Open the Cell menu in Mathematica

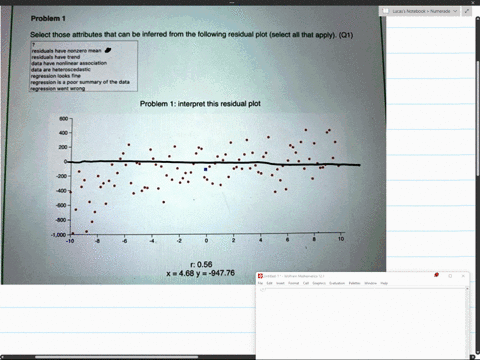(306, 283)
